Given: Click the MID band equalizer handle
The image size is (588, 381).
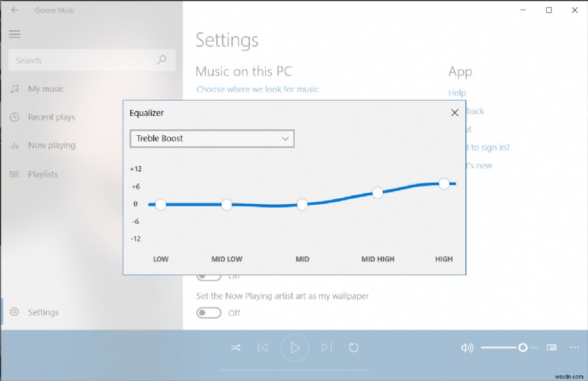Looking at the screenshot, I should click(302, 204).
